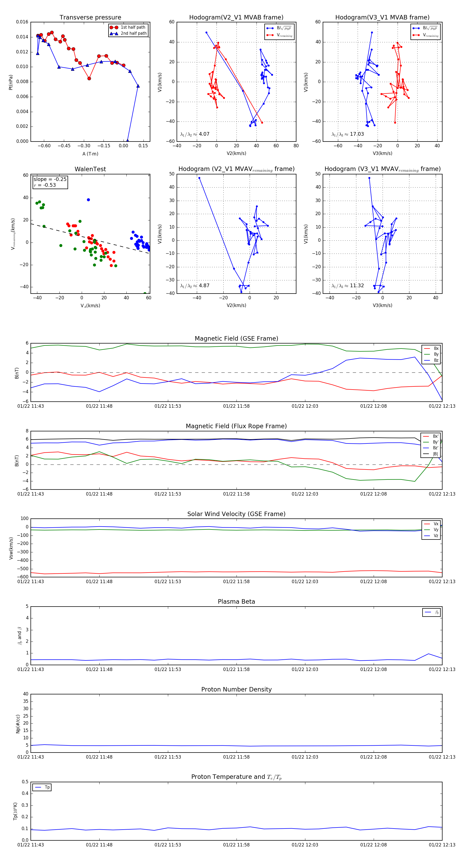
Task: Click the "Pt(nPa)" y-axis label
Action: coord(11,82)
